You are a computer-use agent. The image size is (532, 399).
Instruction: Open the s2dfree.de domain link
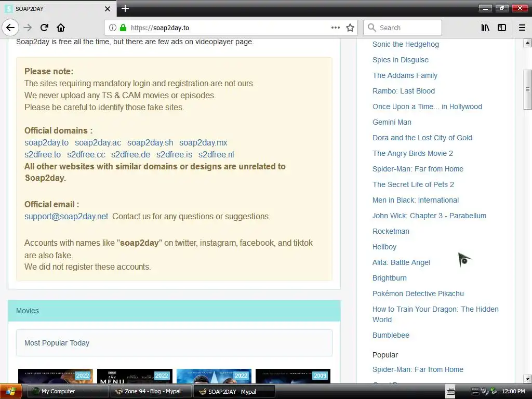coord(130,154)
